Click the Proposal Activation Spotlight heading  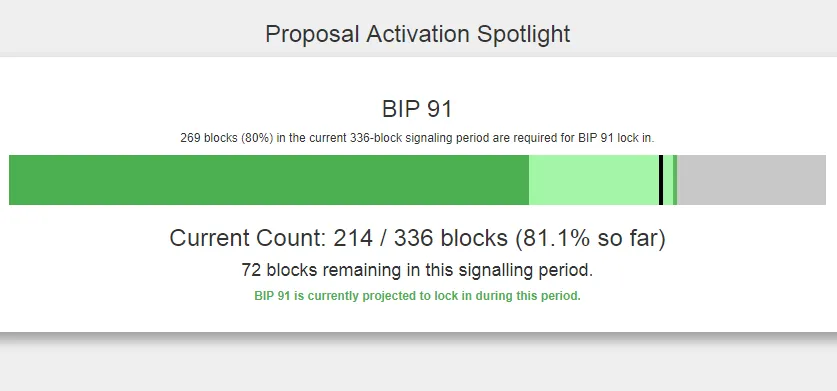(418, 34)
